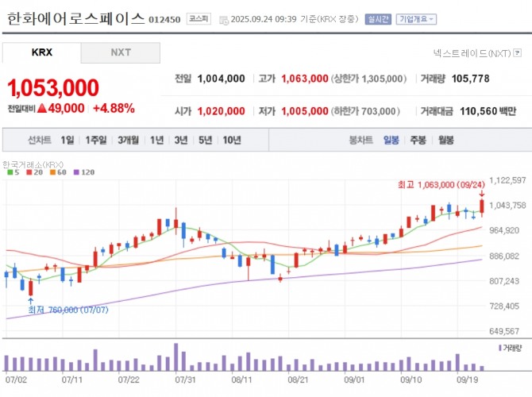Click the red 20-day moving average swatch

tap(29, 172)
